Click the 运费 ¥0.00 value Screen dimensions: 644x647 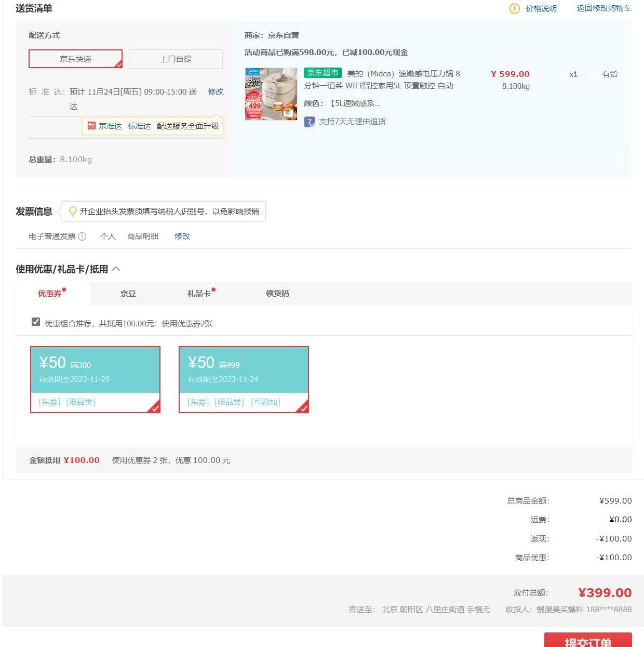(x=621, y=520)
